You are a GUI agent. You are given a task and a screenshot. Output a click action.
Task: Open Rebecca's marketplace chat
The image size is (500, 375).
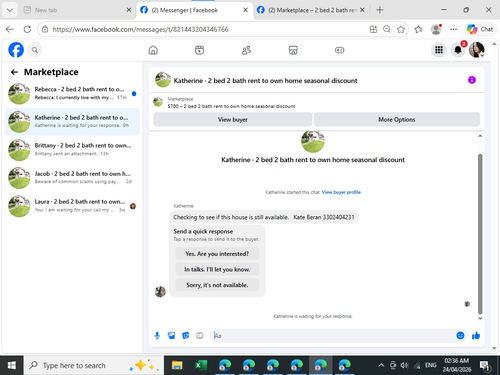[x=72, y=93]
